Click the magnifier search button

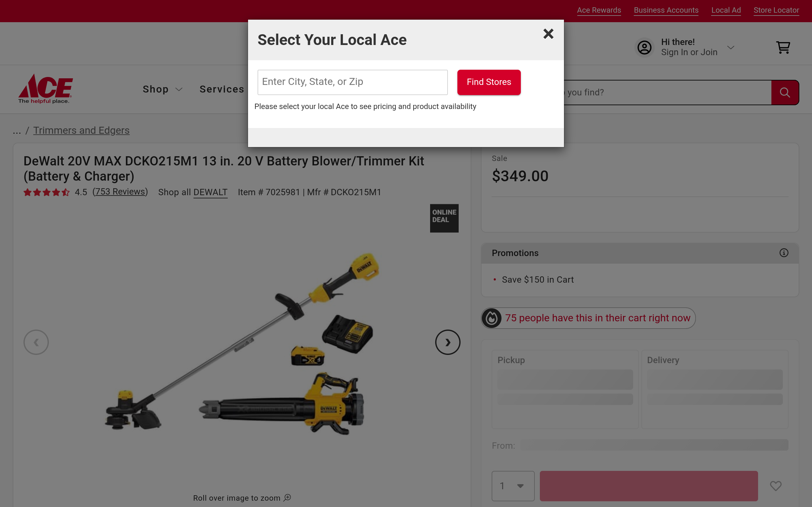click(x=785, y=93)
